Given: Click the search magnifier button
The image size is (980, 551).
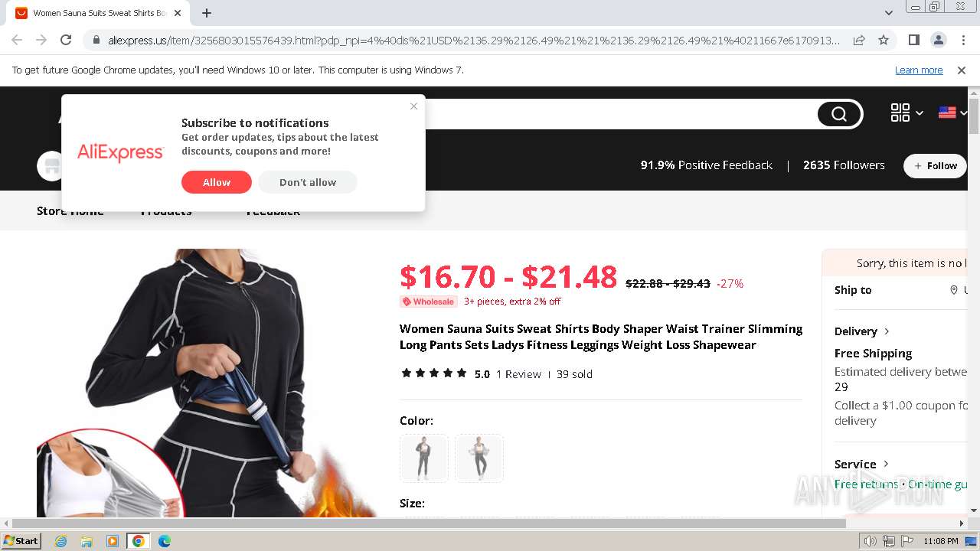Looking at the screenshot, I should 839,114.
